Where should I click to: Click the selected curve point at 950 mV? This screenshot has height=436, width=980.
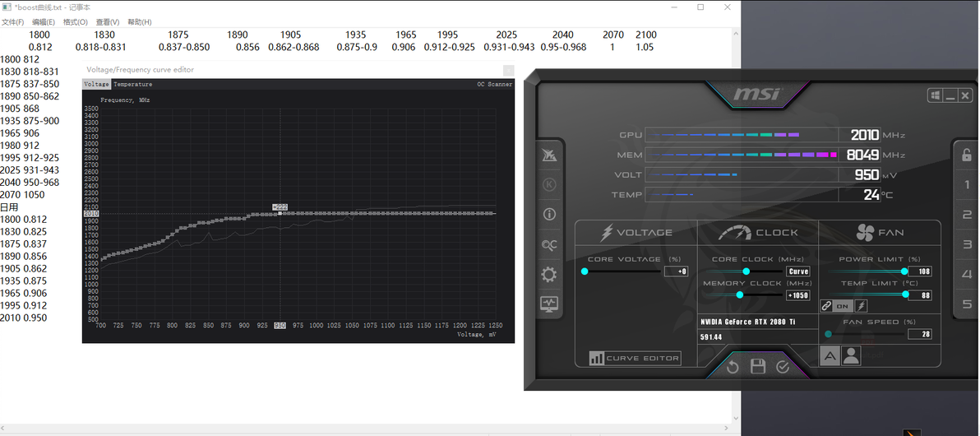(280, 213)
